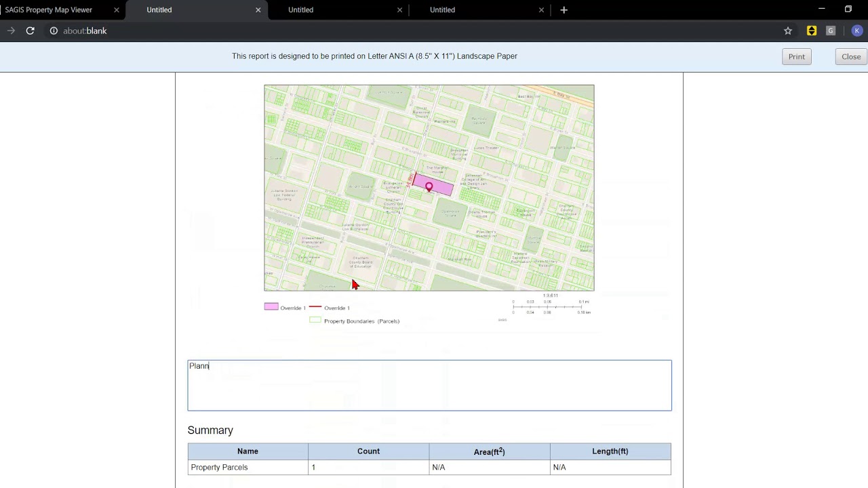The height and width of the screenshot is (488, 868).
Task: Click the count value 1 cell
Action: [x=368, y=467]
